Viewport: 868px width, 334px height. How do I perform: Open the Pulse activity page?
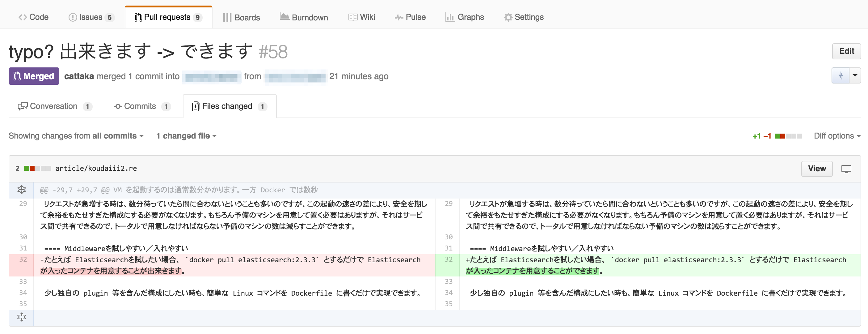[410, 17]
